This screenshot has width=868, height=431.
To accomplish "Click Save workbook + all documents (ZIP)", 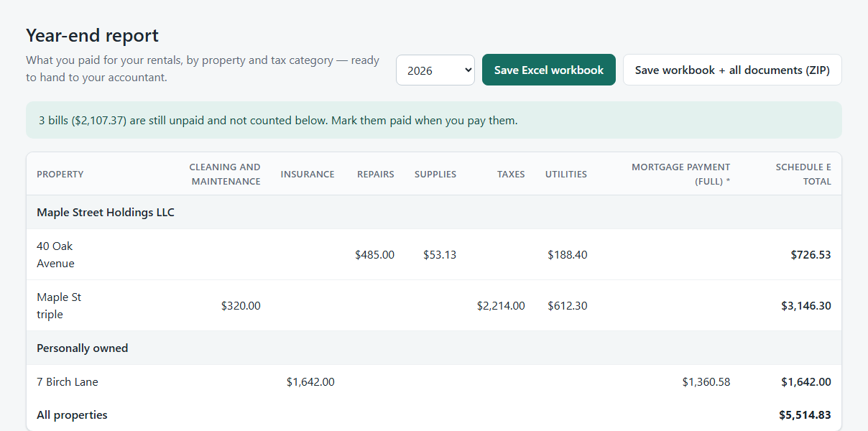I will (732, 70).
